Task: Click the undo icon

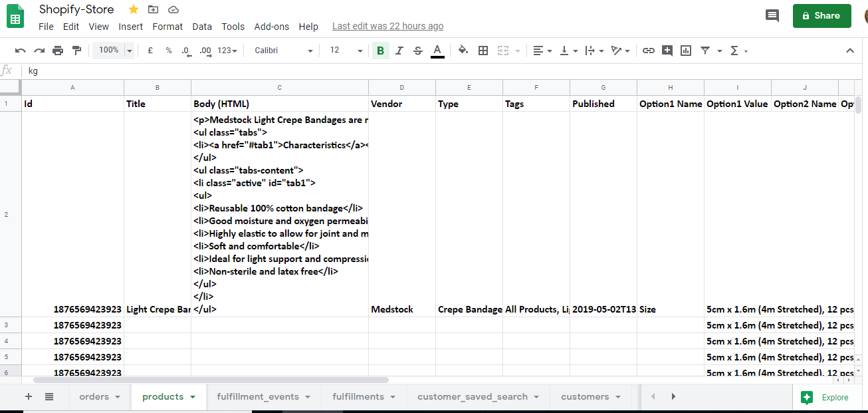Action: click(21, 51)
